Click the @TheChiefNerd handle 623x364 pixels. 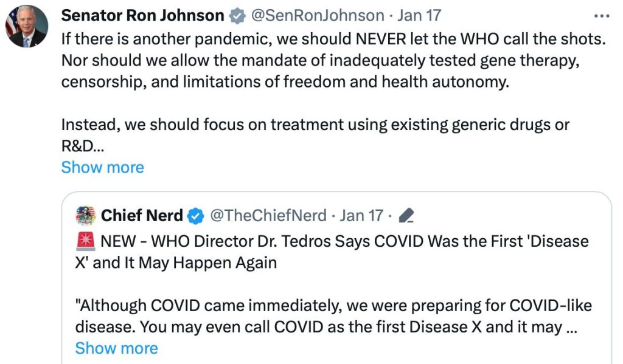click(268, 215)
